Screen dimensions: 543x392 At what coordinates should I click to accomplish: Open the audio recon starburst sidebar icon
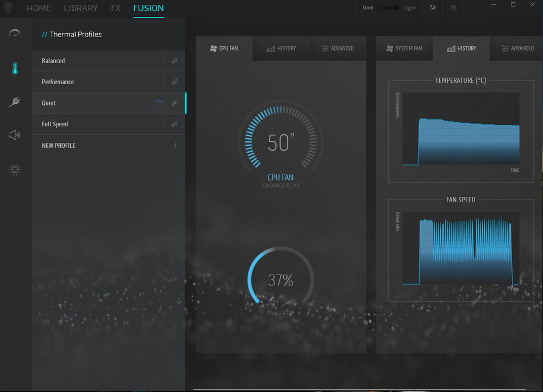coord(15,169)
